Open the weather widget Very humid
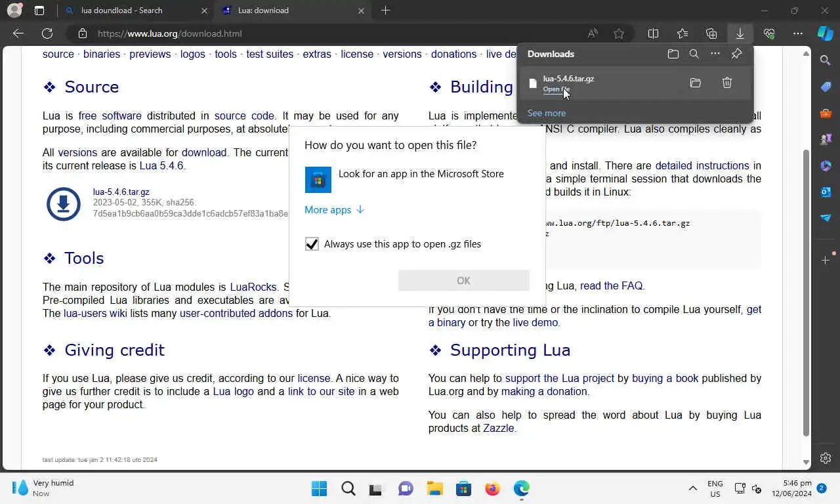The image size is (840, 504). click(x=43, y=488)
